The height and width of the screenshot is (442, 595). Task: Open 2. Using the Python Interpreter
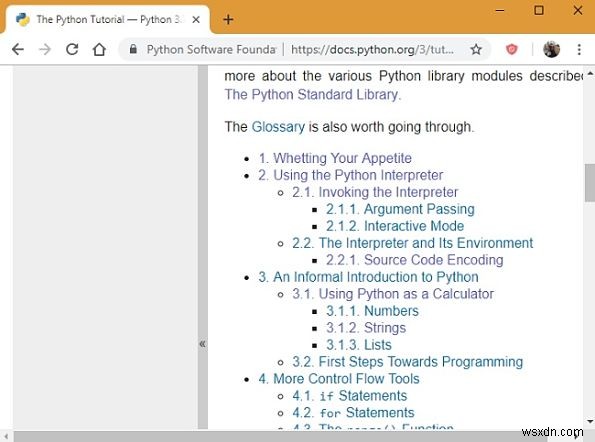351,175
